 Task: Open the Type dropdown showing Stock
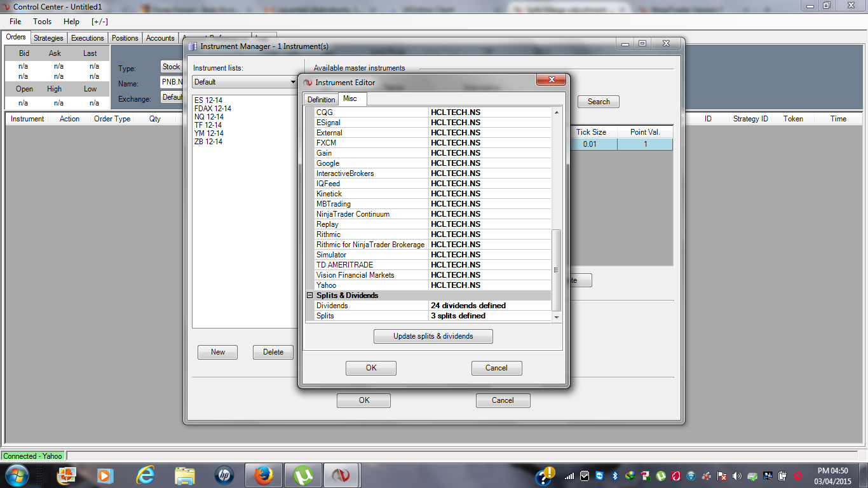172,67
